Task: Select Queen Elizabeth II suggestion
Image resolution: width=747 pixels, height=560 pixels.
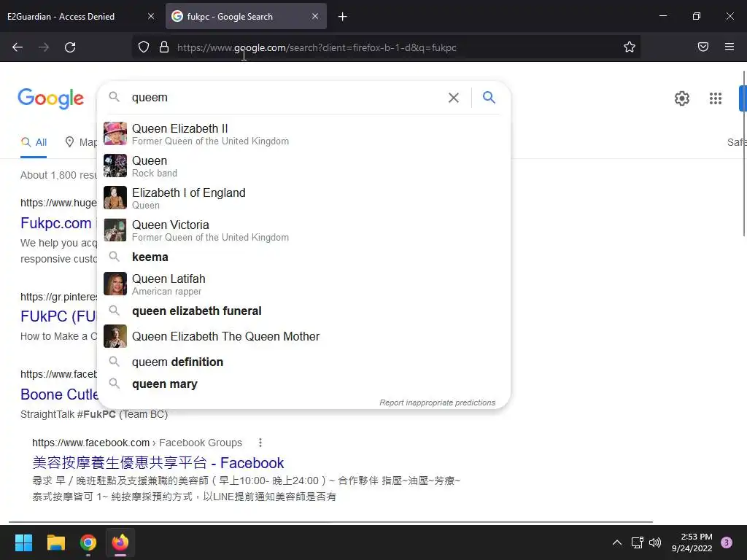Action: coord(303,134)
